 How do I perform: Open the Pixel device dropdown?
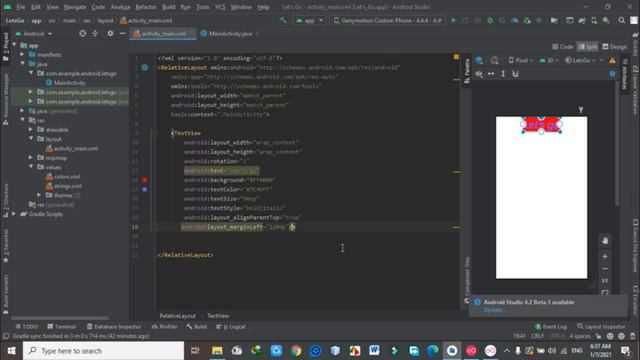tap(521, 60)
